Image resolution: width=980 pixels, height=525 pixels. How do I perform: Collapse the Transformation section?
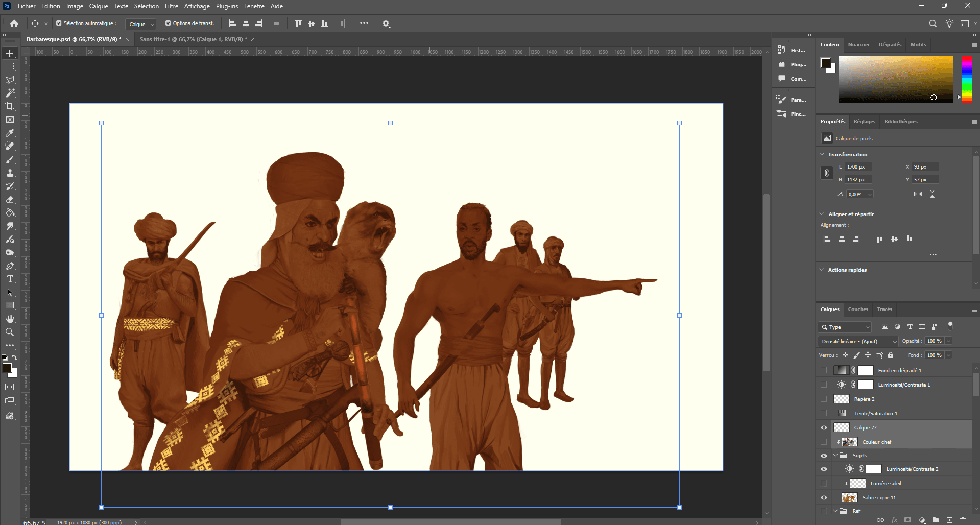(822, 154)
